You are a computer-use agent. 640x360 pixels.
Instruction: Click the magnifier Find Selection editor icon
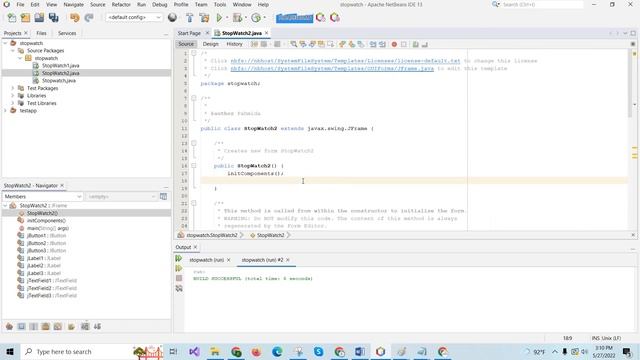pos(293,44)
